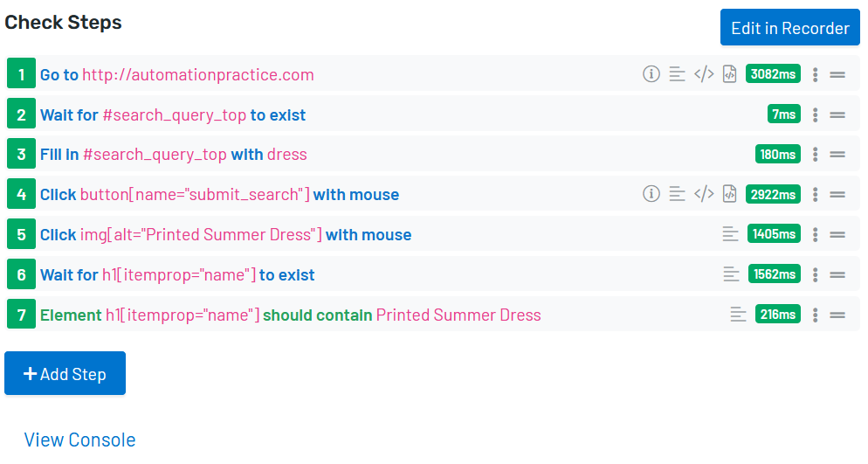Click the step 3 Fill in #search_query_top text
The width and height of the screenshot is (868, 464).
point(133,155)
